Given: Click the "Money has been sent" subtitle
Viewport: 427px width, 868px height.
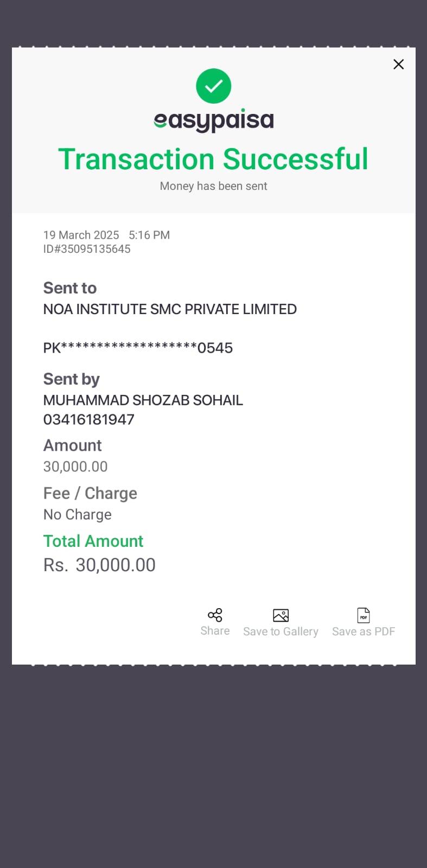Looking at the screenshot, I should tap(213, 186).
